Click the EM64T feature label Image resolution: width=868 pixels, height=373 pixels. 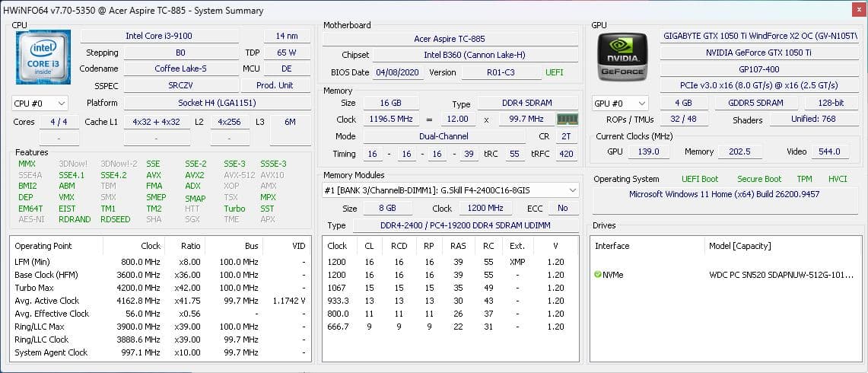[x=30, y=209]
